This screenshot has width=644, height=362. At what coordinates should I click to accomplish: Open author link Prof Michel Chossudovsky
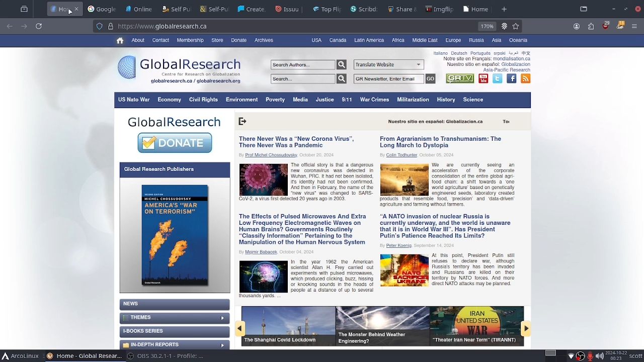pyautogui.click(x=271, y=155)
